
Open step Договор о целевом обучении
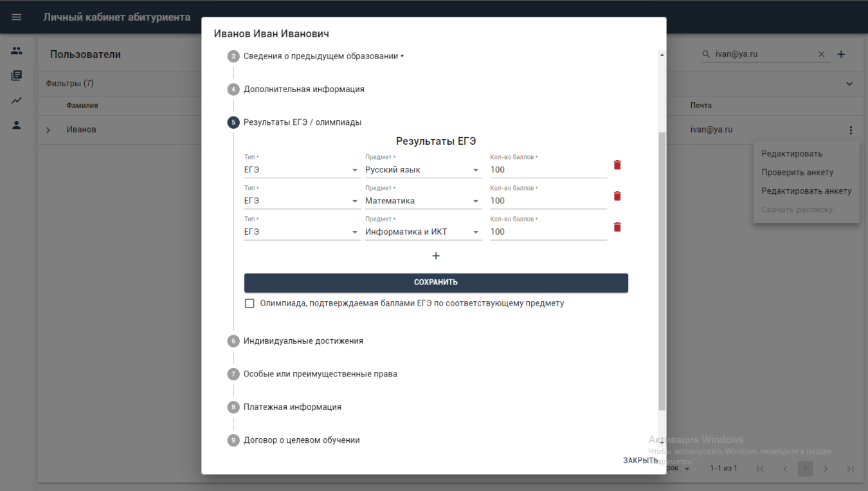302,440
